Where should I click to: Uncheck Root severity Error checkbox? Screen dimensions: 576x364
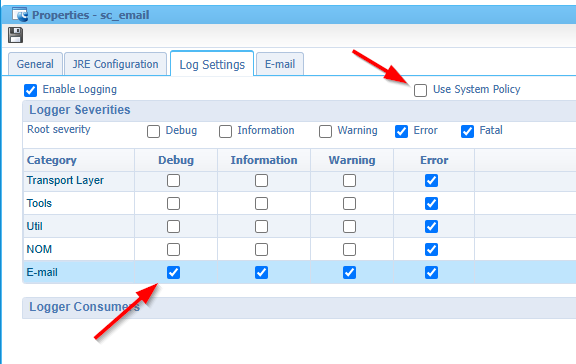401,131
